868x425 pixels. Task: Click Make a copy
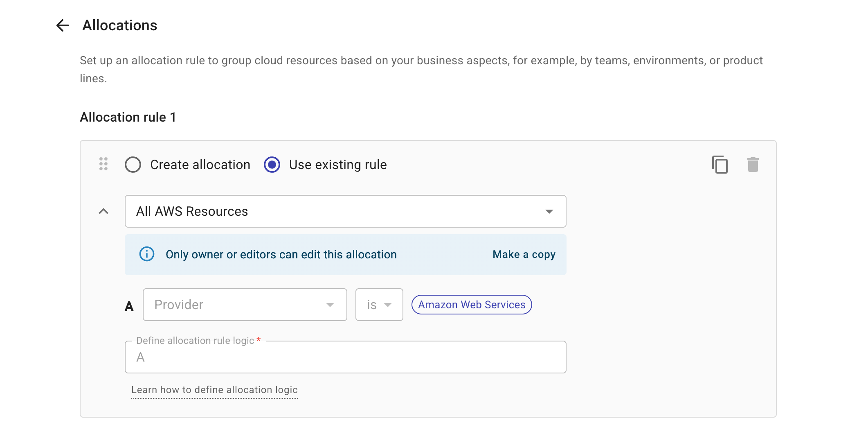524,254
